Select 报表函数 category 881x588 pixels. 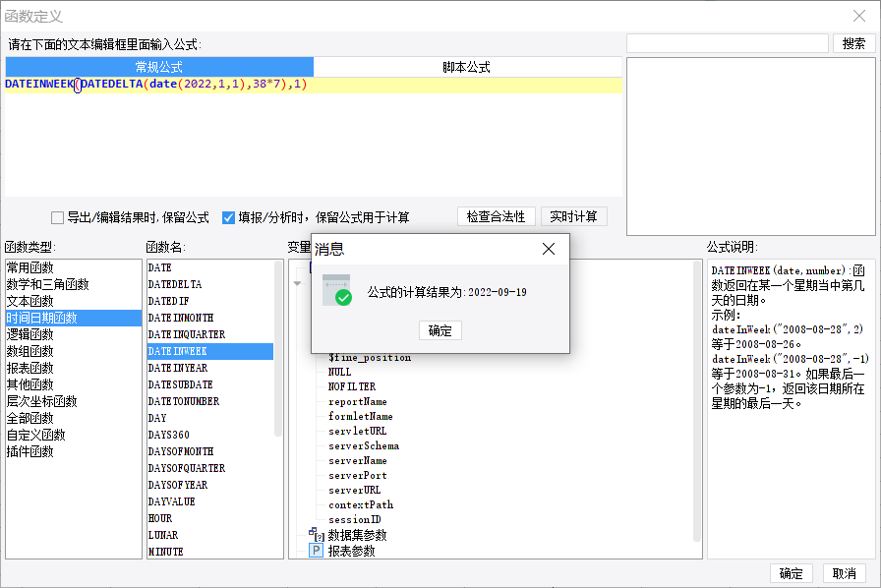(73, 368)
